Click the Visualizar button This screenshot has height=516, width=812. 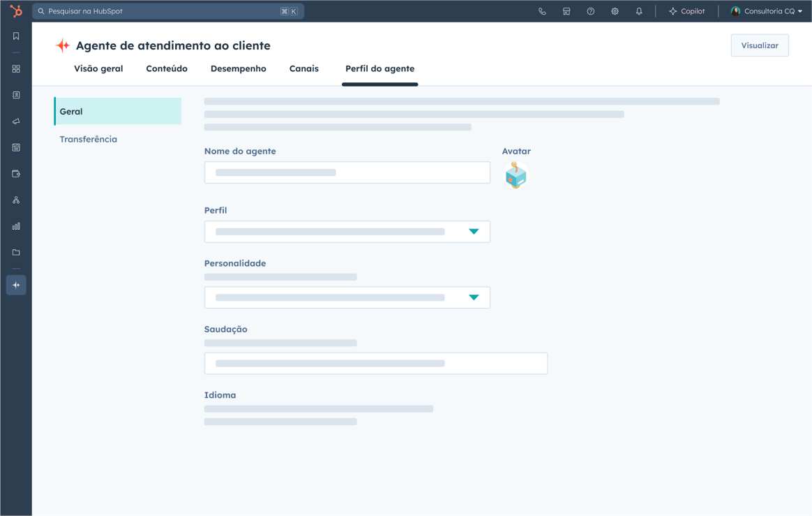pyautogui.click(x=759, y=45)
